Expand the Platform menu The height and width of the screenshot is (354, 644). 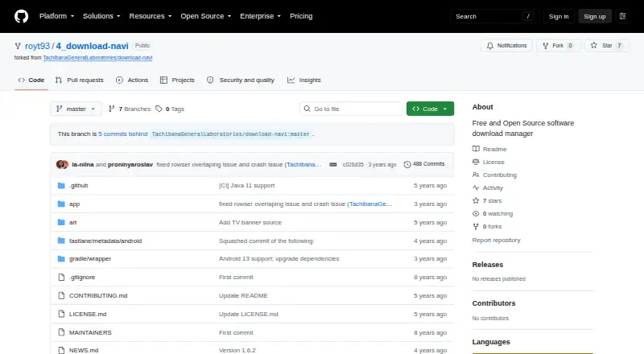[x=56, y=16]
